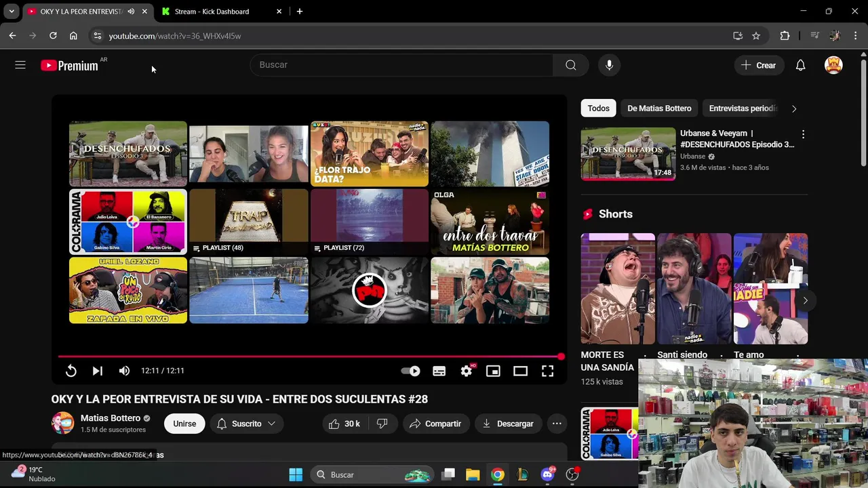
Task: Open the Santi siendo short thumbnail
Action: click(x=694, y=289)
